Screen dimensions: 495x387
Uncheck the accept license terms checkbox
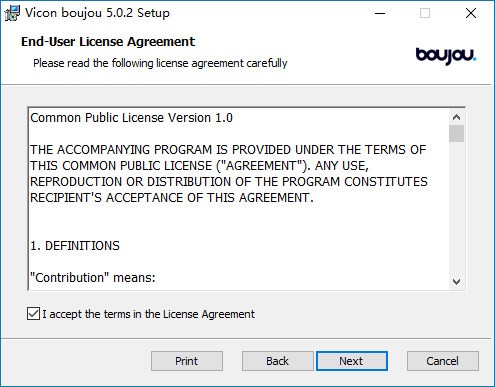coord(33,314)
